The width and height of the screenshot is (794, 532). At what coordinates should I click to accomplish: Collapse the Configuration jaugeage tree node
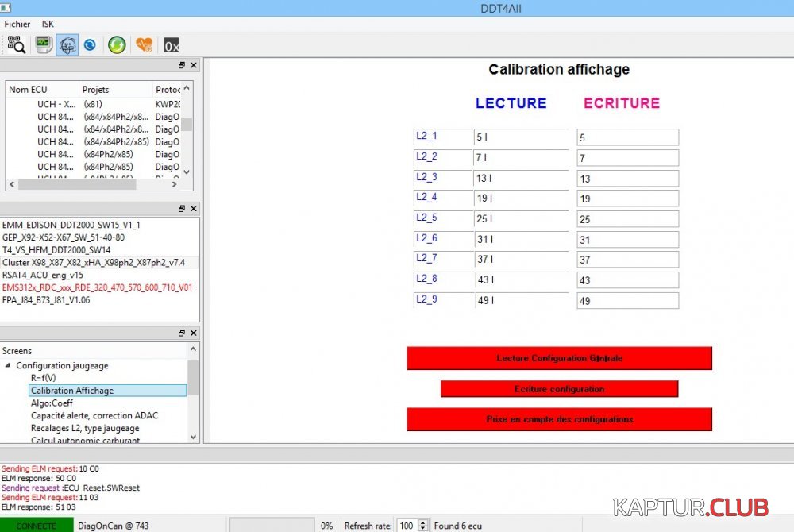(x=8, y=366)
